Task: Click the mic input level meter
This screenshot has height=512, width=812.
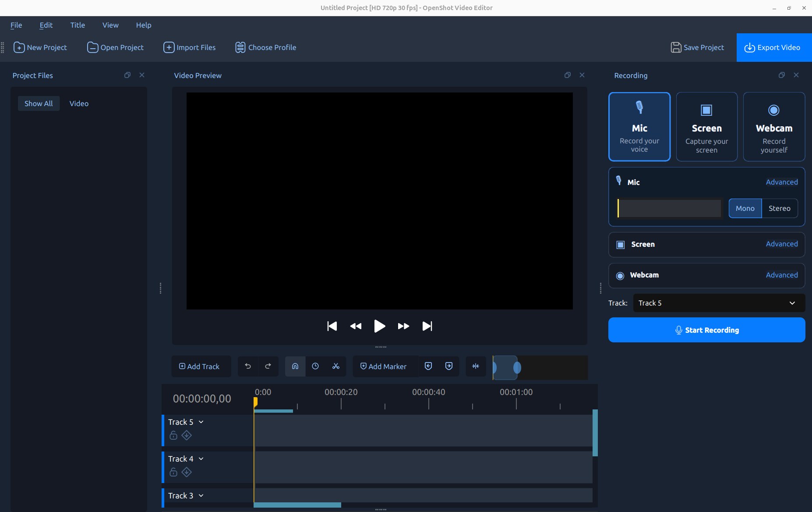Action: pos(669,208)
